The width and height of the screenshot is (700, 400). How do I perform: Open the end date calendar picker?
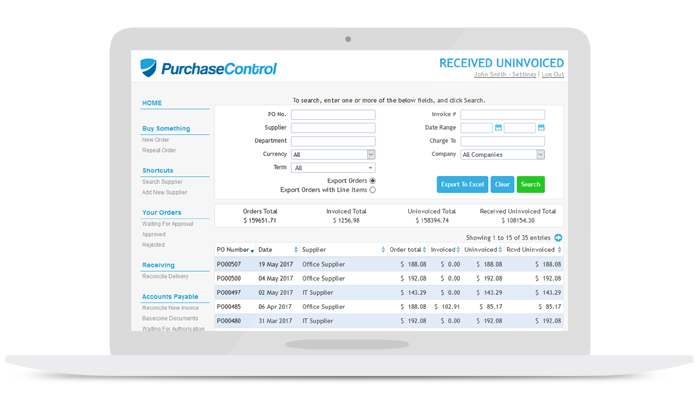(541, 128)
